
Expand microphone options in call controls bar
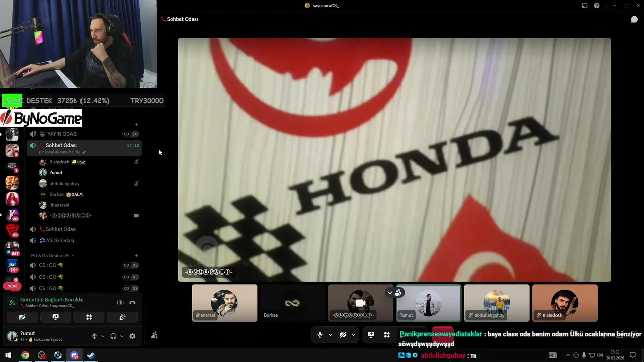click(x=330, y=335)
